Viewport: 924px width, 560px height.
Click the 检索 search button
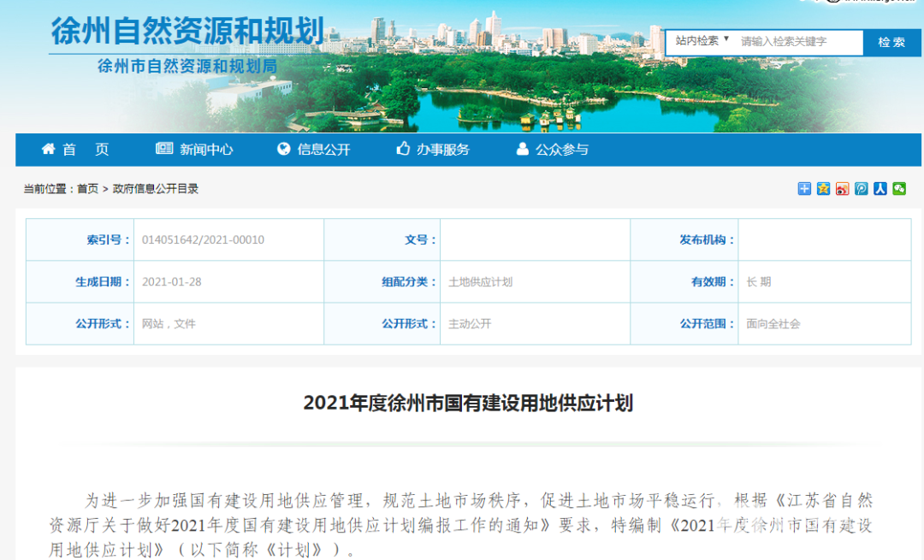coord(891,43)
